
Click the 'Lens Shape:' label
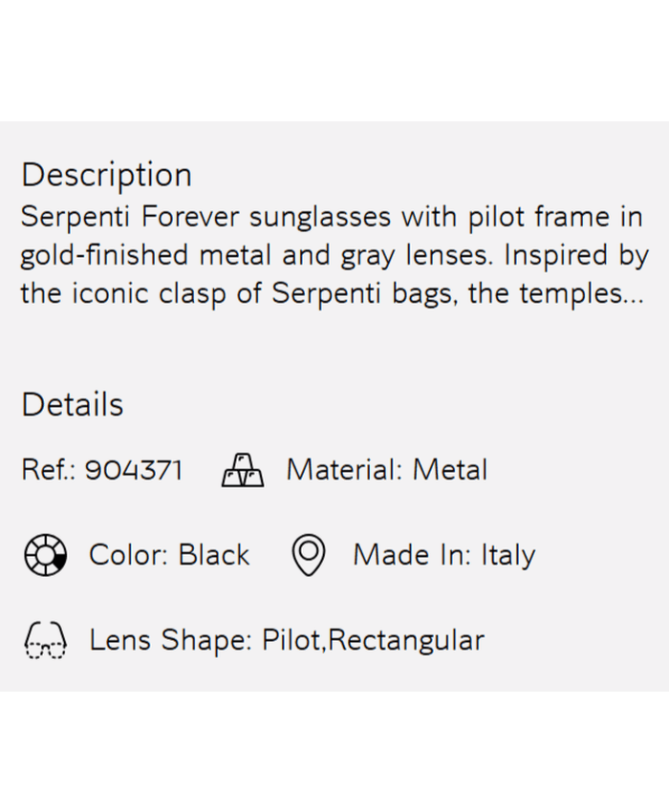(171, 640)
